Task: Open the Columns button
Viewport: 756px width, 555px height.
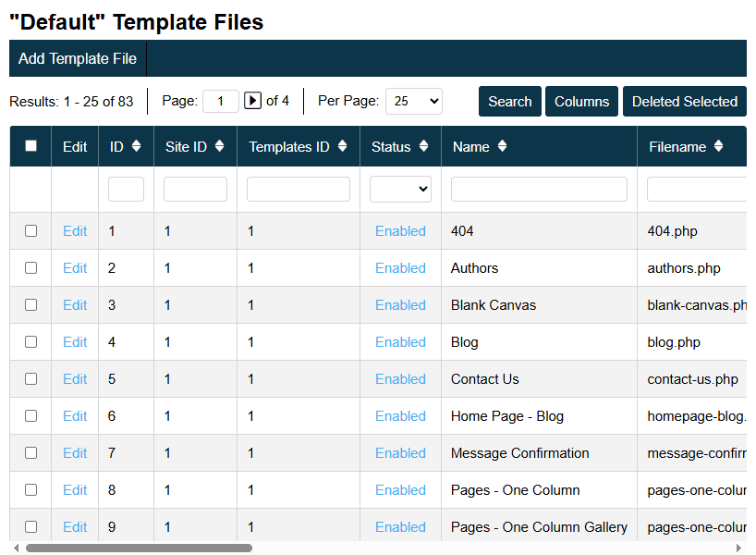Action: click(581, 102)
